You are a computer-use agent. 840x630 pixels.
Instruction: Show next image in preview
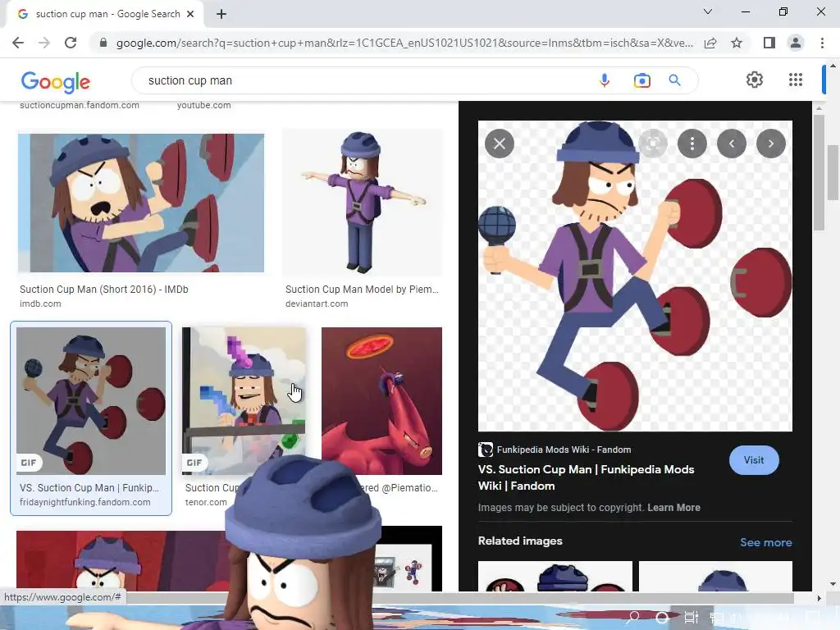pos(771,144)
